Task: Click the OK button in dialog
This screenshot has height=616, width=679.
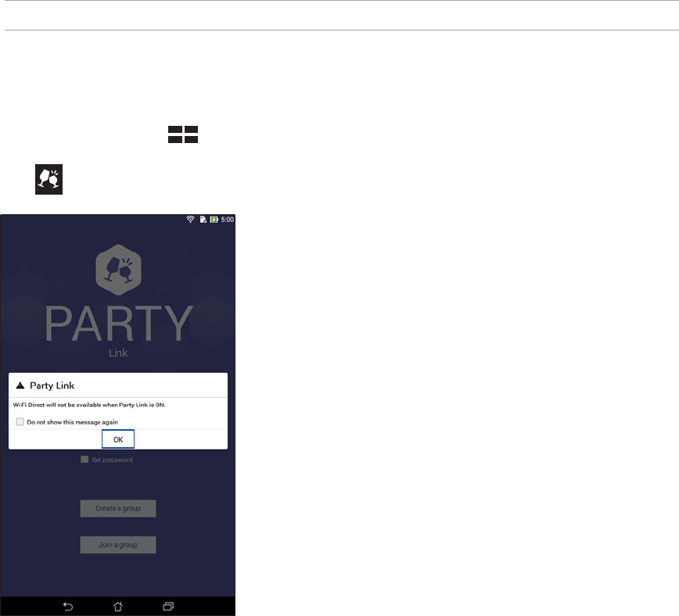Action: point(118,439)
